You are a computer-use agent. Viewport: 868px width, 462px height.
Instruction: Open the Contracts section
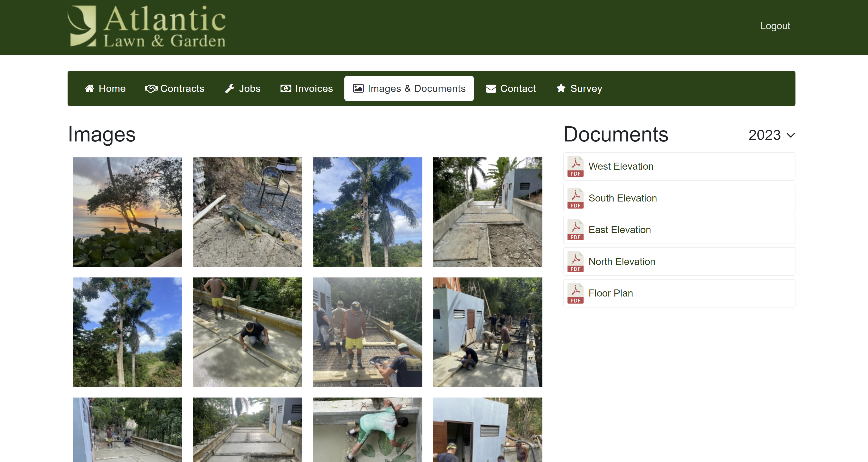click(175, 88)
